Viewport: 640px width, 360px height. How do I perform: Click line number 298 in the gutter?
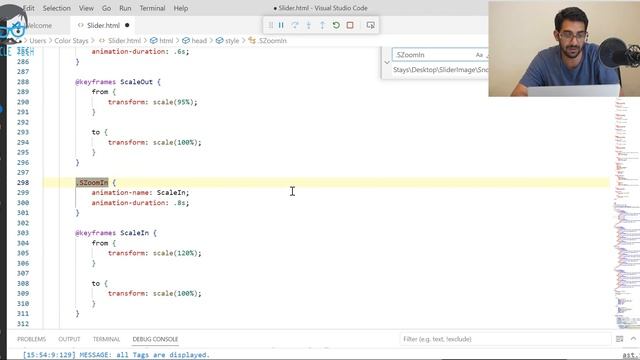pos(23,182)
